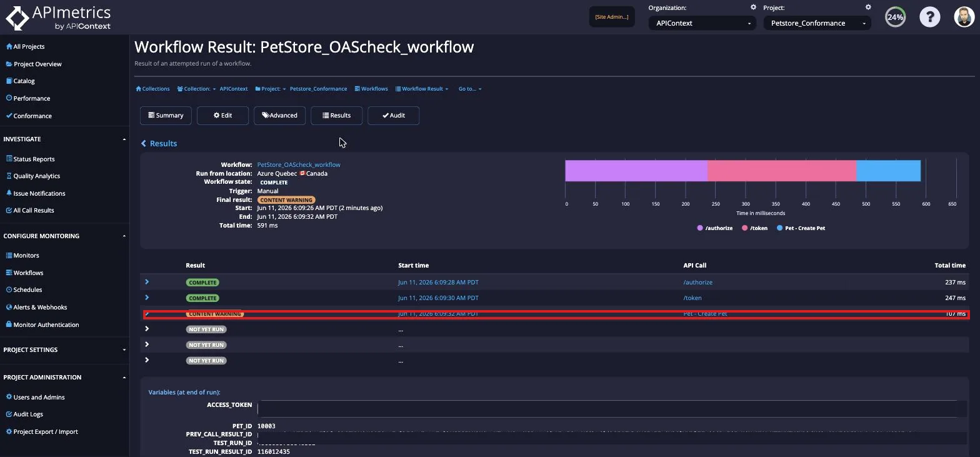Click the APIContext breadcrumb link
The height and width of the screenshot is (457, 980).
coord(234,89)
